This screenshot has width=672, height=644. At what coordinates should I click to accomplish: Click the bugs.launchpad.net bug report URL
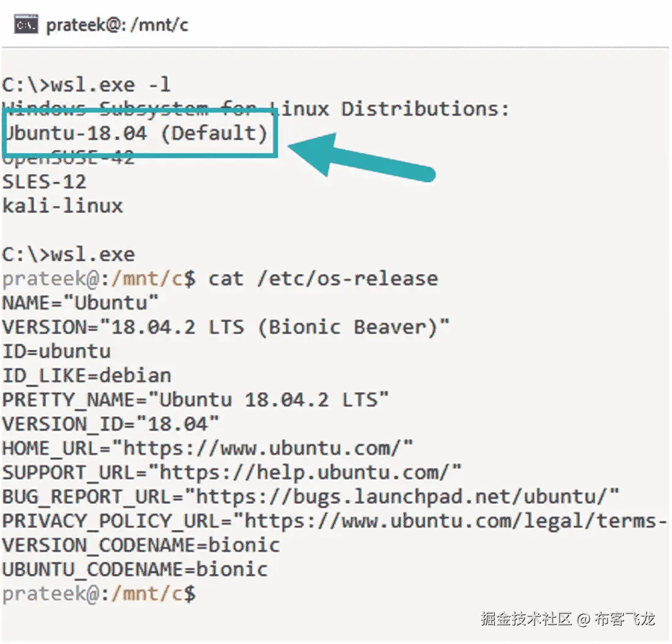coord(407,496)
